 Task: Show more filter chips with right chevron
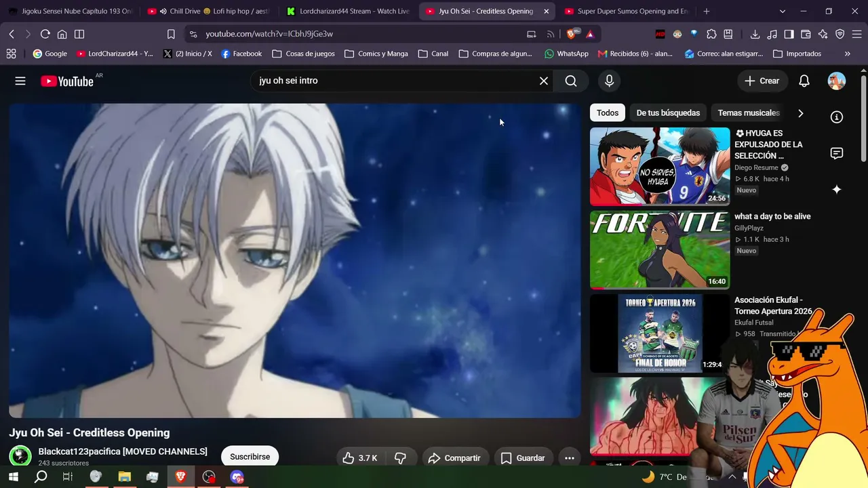pyautogui.click(x=800, y=113)
